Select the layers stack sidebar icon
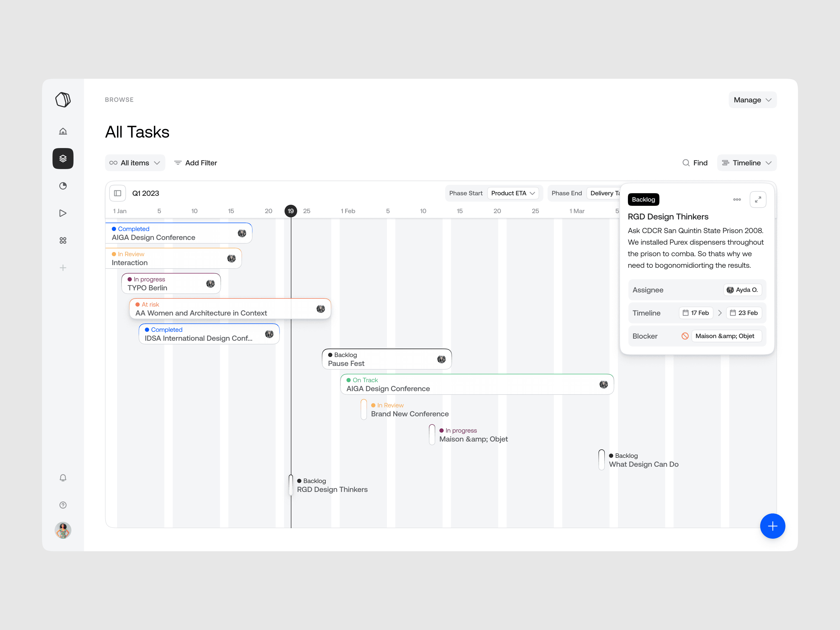Screen dimensions: 840x630 pyautogui.click(x=63, y=158)
